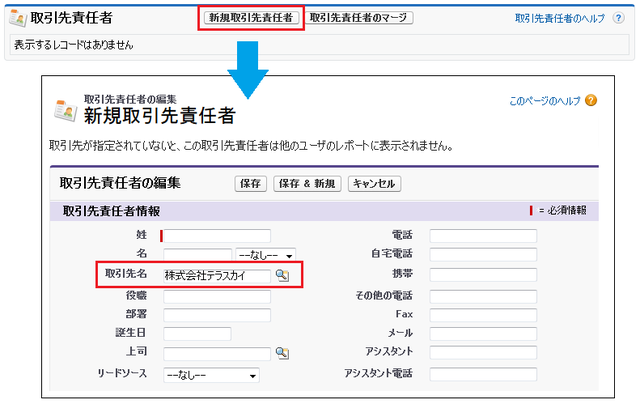Click the 新規取引先責任者 button
The height and width of the screenshot is (404, 640).
point(251,18)
